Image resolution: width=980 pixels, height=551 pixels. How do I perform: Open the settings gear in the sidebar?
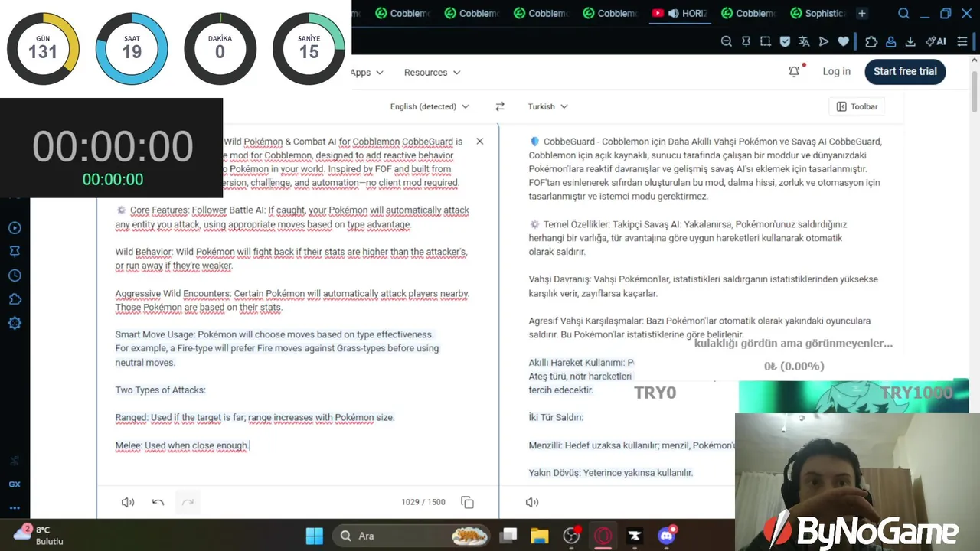click(x=15, y=323)
